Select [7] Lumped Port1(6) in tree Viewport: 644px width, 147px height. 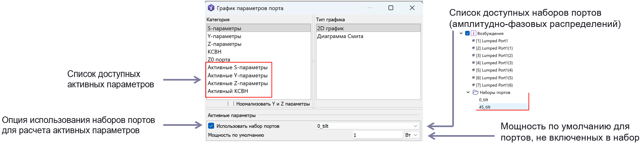pyautogui.click(x=494, y=85)
